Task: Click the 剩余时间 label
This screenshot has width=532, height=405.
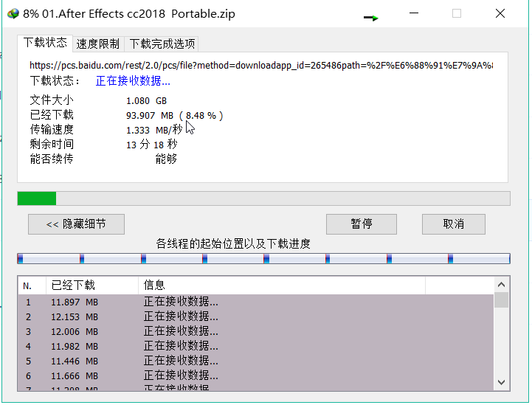Action: pos(52,144)
